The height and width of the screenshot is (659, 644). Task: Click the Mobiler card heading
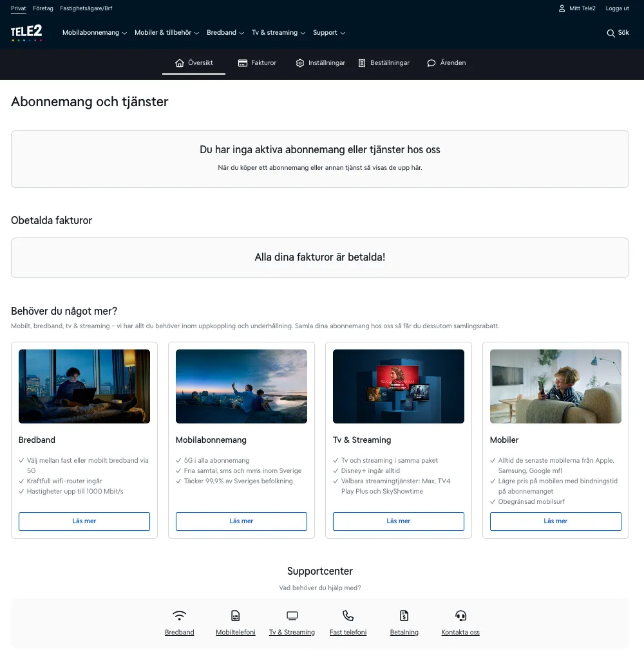pyautogui.click(x=504, y=440)
